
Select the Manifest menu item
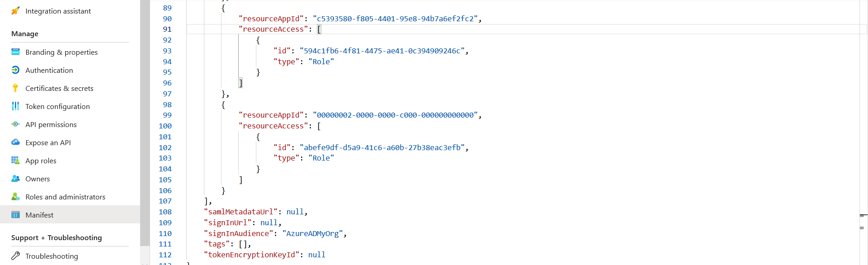click(70, 215)
